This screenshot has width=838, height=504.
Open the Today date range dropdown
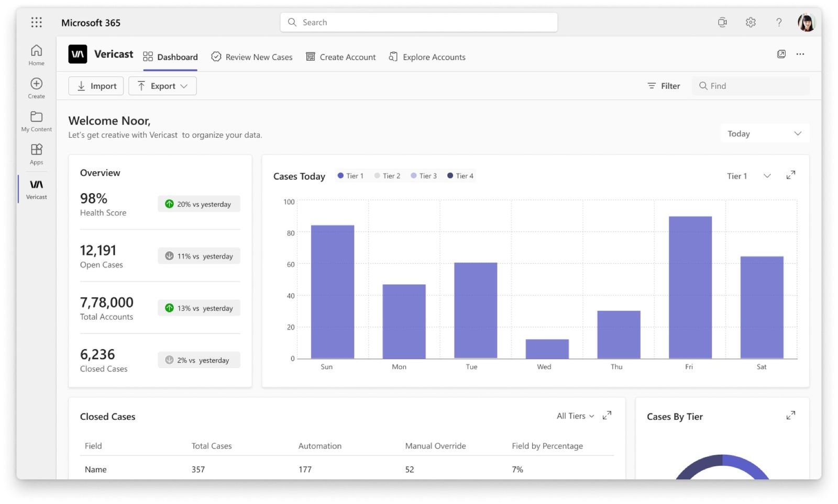(764, 133)
